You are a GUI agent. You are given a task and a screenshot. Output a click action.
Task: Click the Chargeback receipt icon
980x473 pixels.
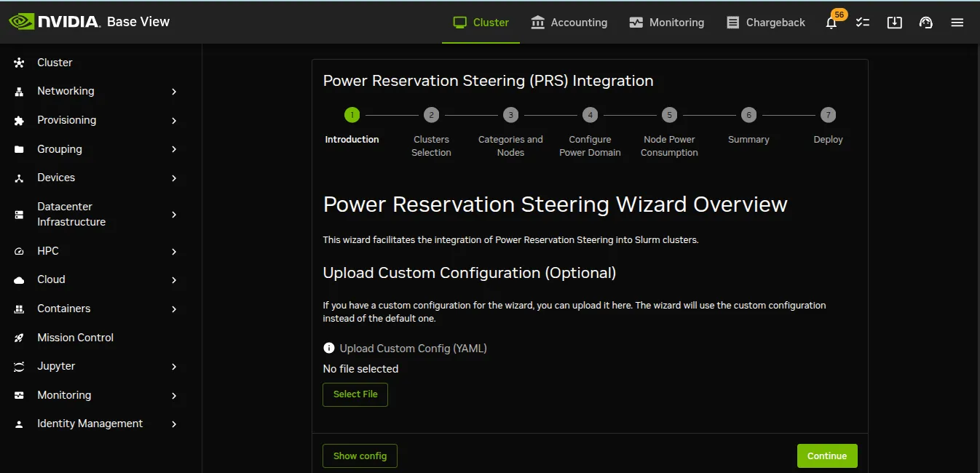pyautogui.click(x=733, y=23)
